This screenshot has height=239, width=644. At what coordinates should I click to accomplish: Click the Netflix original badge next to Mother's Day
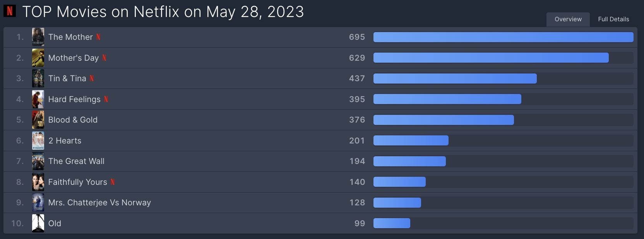pyautogui.click(x=104, y=58)
